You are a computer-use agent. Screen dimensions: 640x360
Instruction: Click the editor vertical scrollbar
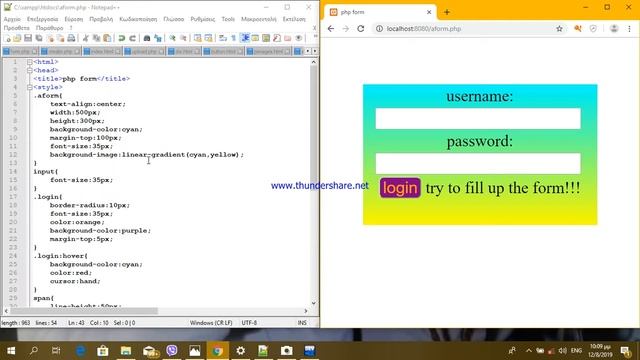pos(313,182)
